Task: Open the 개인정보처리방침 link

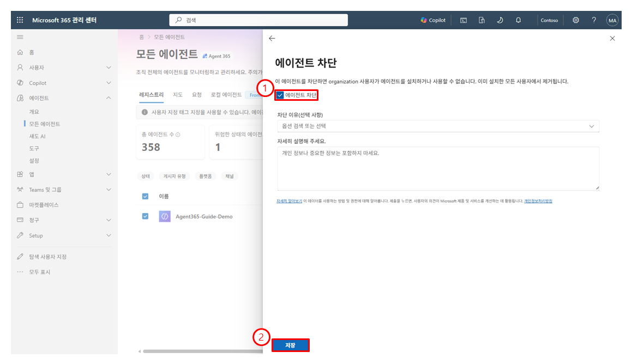Action: click(538, 201)
